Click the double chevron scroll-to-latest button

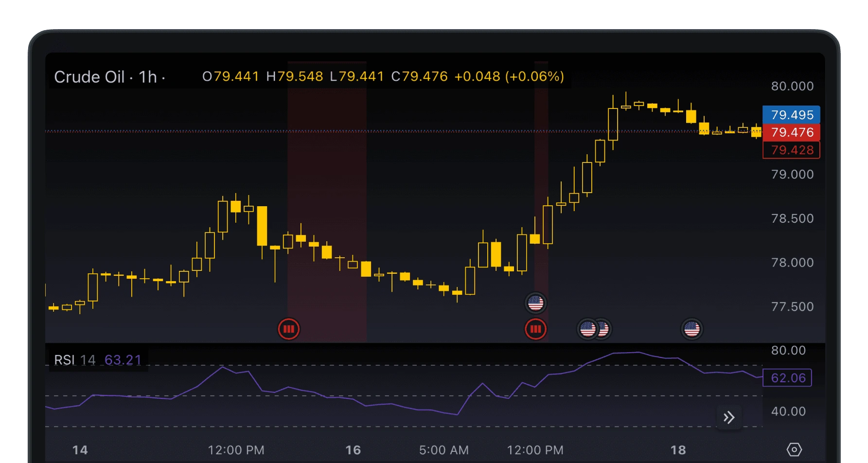coord(728,417)
